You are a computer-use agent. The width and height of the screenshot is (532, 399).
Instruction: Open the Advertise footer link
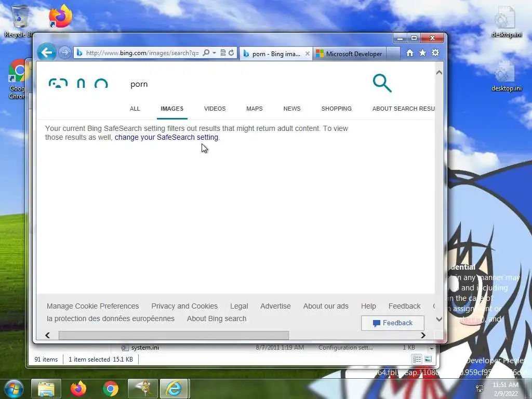pos(275,306)
